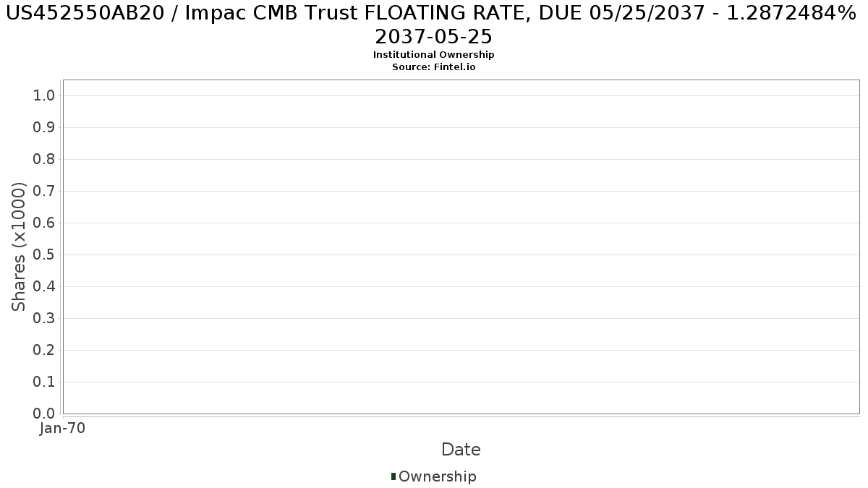Click the 0.7 y-axis tick label
The height and width of the screenshot is (488, 868).
[x=45, y=191]
